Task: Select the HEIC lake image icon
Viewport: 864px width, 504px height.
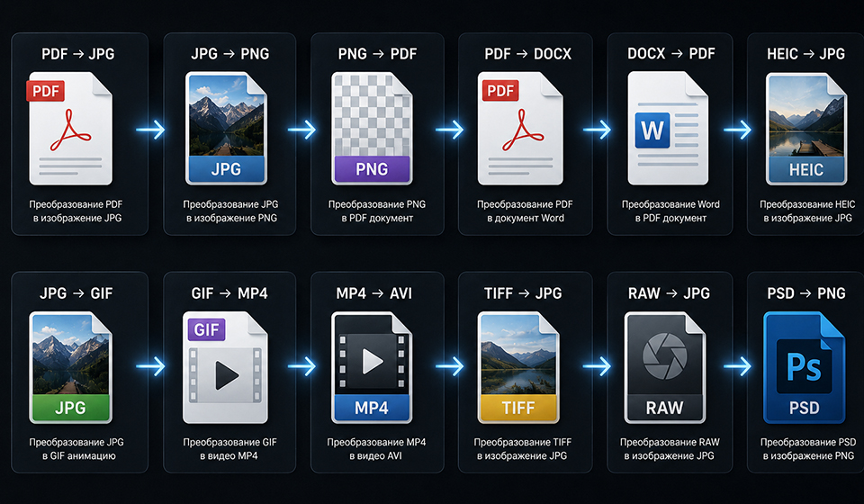Action: 806,128
